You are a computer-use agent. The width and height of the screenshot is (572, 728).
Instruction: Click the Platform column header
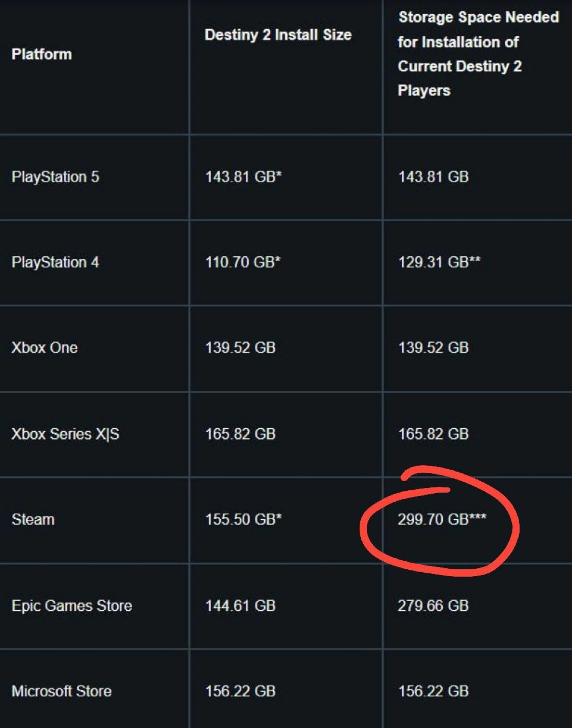point(41,54)
